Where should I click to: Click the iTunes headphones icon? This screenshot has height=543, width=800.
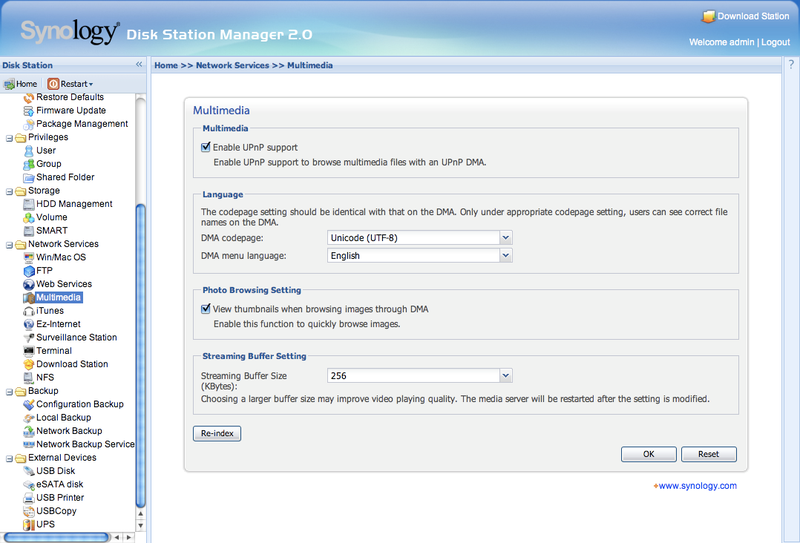click(x=29, y=311)
